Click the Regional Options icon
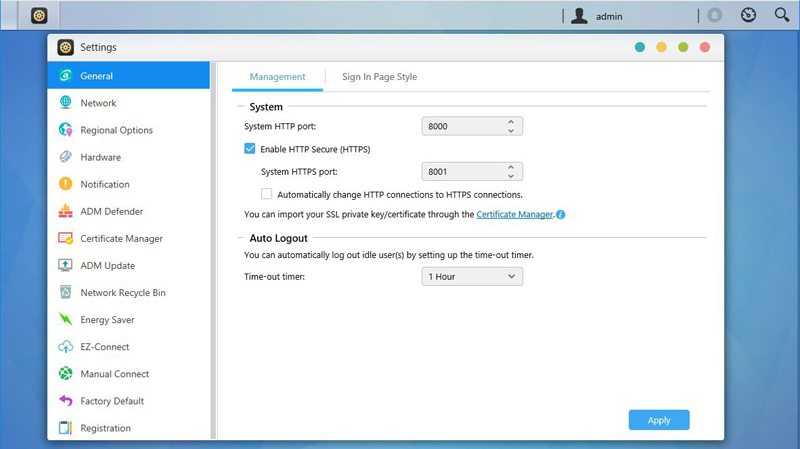This screenshot has width=800, height=449. click(x=65, y=130)
